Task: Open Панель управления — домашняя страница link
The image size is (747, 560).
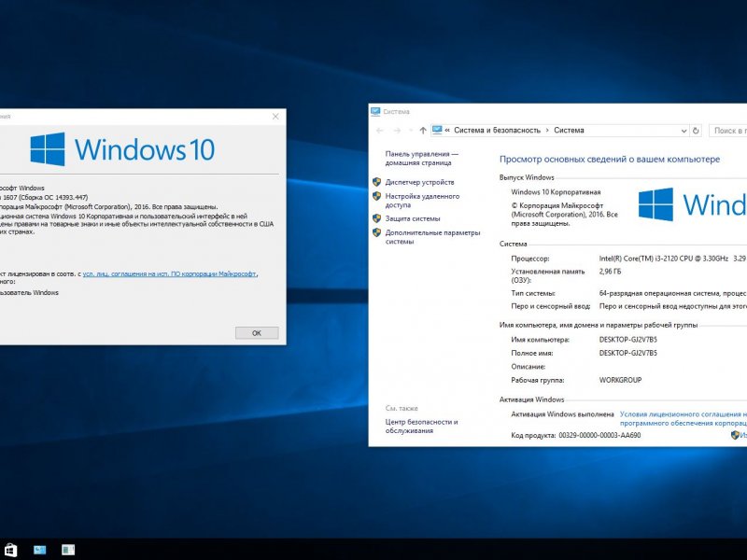Action: (x=422, y=158)
